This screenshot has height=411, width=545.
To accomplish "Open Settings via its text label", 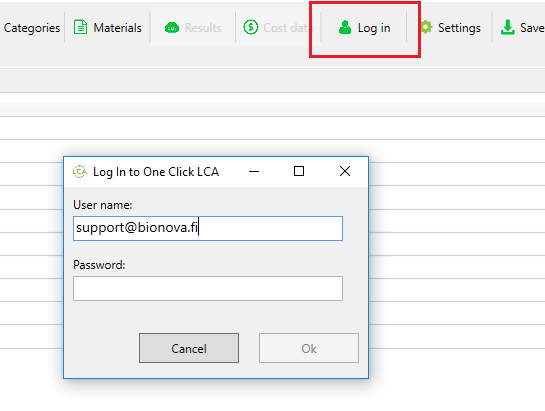I will 459,28.
